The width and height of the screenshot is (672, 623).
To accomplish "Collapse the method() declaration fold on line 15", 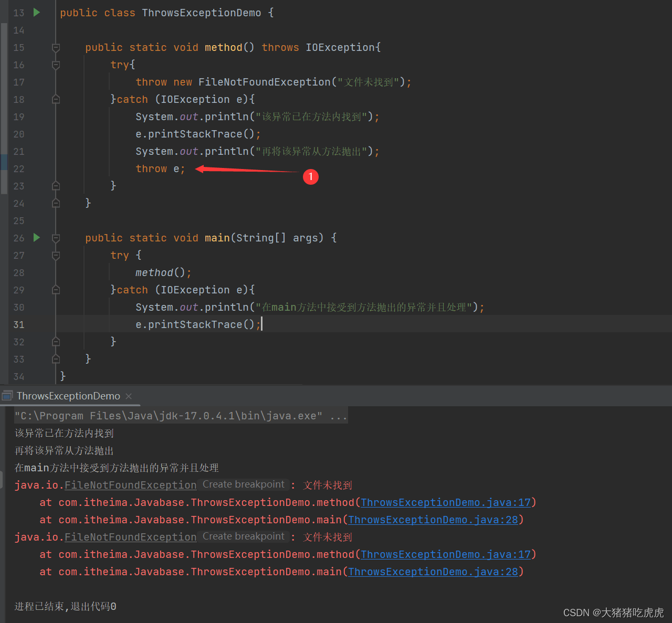I will (56, 48).
